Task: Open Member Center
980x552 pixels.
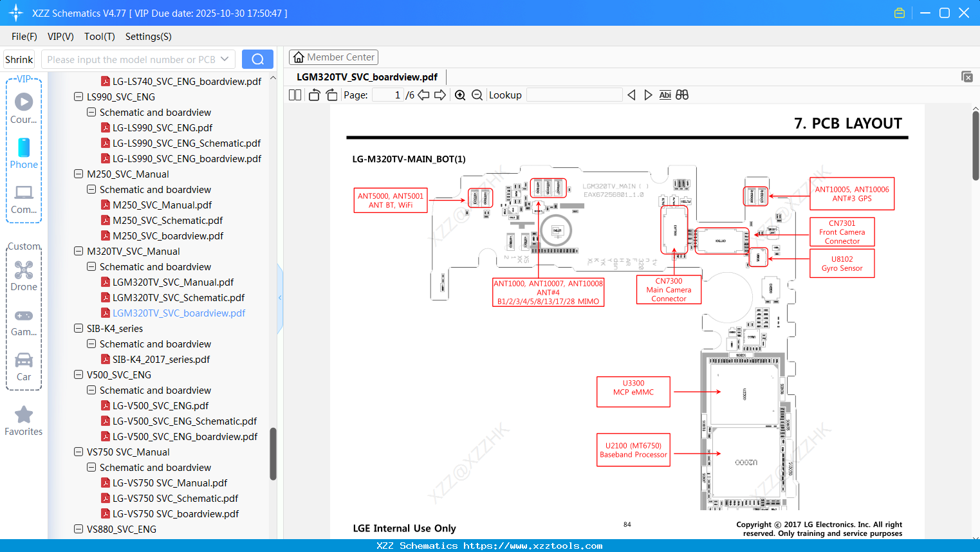Action: click(333, 57)
